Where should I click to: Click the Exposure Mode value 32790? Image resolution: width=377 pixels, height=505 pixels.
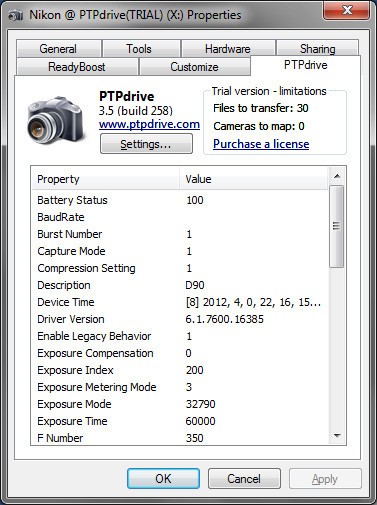coord(200,404)
